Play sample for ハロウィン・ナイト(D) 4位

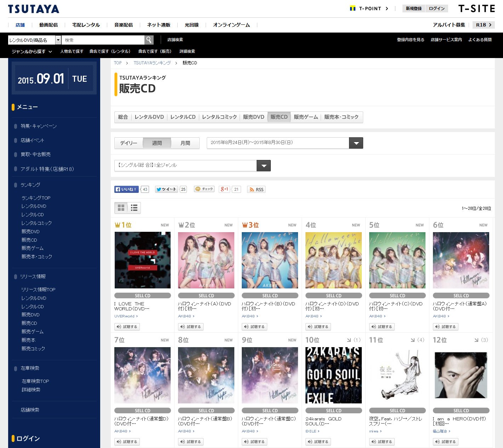point(318,327)
